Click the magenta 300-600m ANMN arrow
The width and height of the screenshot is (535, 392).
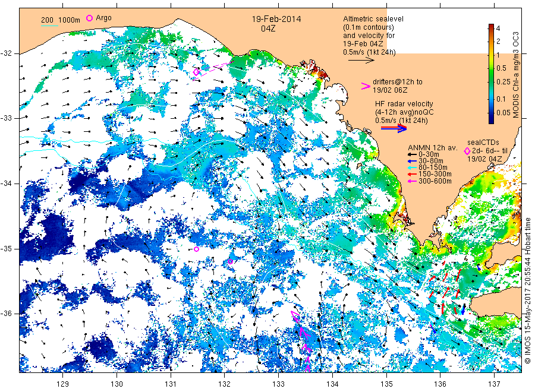point(412,181)
